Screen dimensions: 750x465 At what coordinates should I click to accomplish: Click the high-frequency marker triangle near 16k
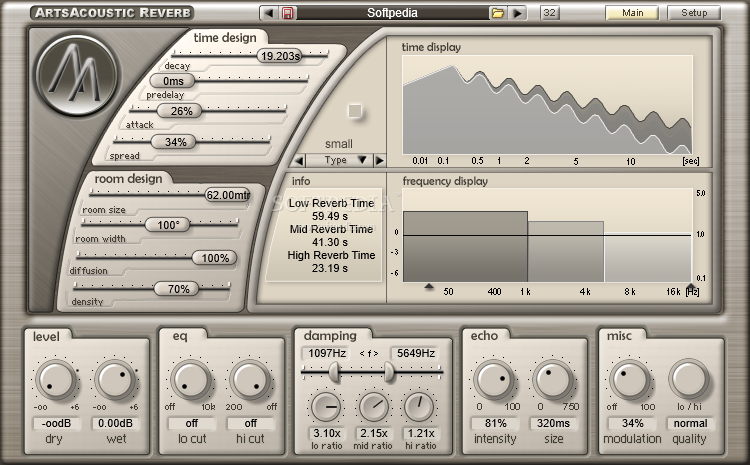pos(691,286)
